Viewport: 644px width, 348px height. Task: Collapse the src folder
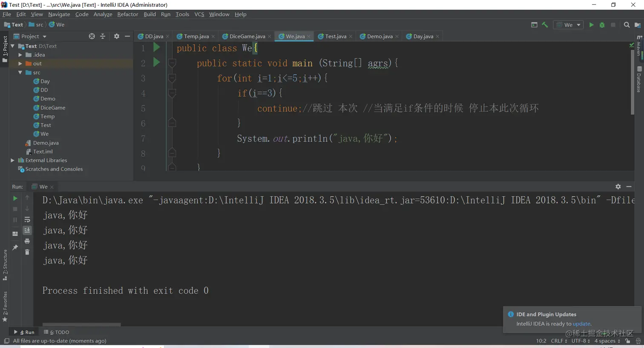point(20,73)
